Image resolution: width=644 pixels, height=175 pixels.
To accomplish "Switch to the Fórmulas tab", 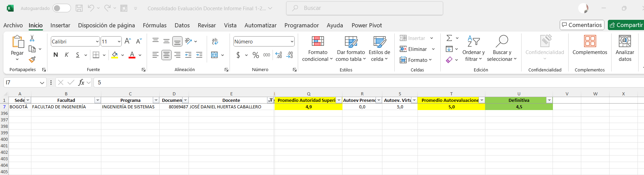I will pos(155,25).
